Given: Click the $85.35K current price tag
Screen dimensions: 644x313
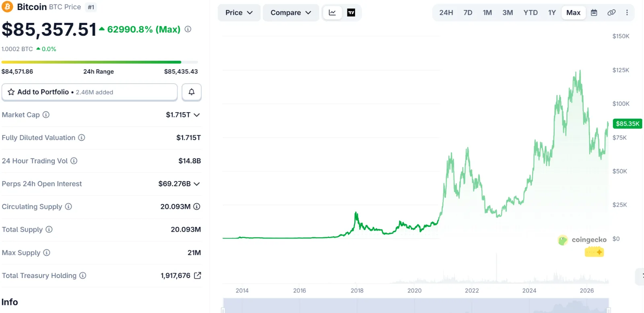Looking at the screenshot, I should [627, 124].
